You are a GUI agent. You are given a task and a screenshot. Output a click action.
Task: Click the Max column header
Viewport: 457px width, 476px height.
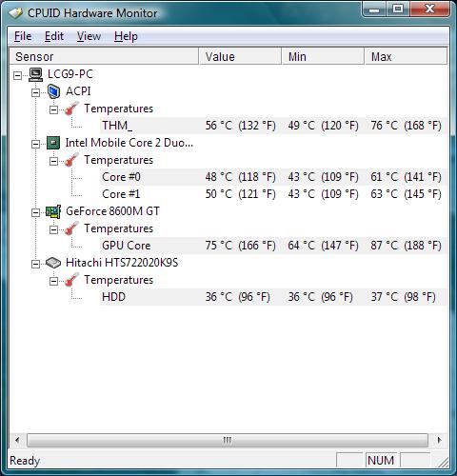(x=406, y=56)
